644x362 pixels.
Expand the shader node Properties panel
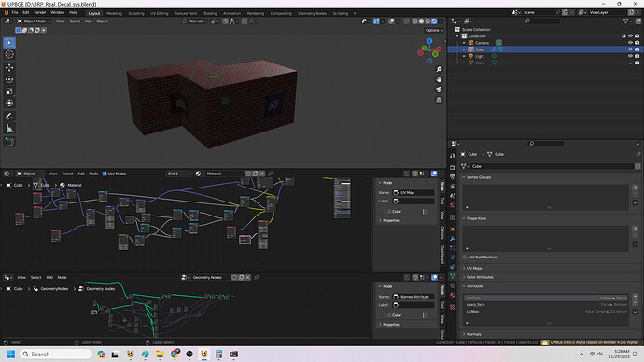pyautogui.click(x=380, y=220)
